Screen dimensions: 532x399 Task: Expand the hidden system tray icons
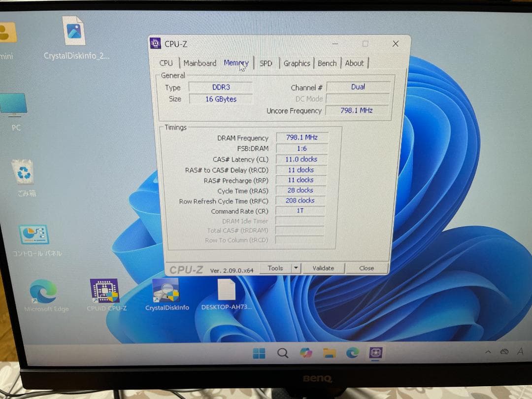[x=487, y=352]
